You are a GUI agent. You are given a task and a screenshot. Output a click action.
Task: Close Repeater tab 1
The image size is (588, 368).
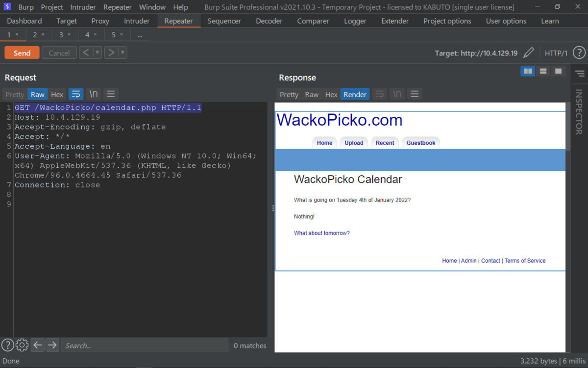pos(17,34)
